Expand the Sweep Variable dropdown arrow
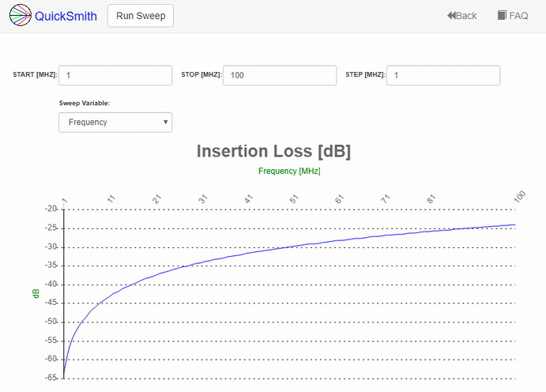Viewport: 546px width, 392px height. (166, 122)
